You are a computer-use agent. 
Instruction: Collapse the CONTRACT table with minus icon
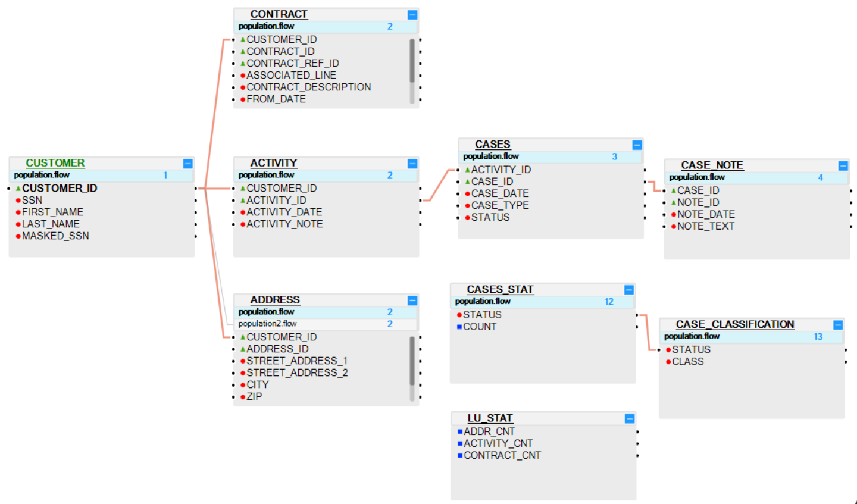click(x=412, y=15)
